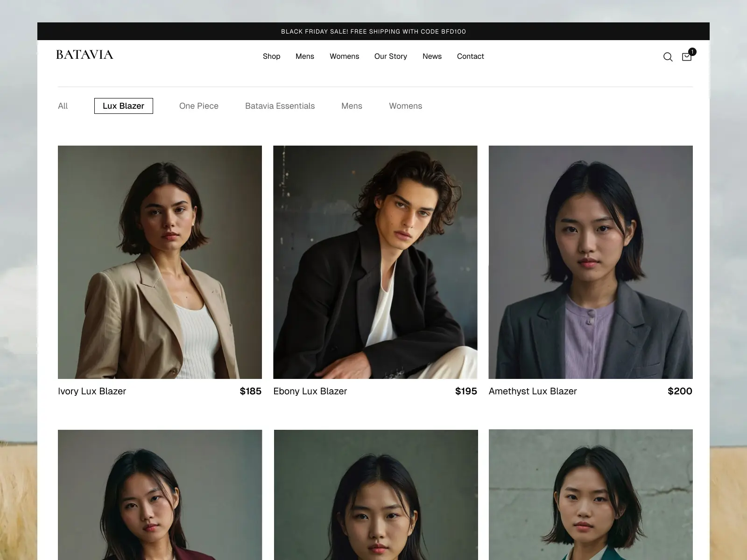Filter products by Womens category
This screenshot has height=560, width=747.
pos(405,106)
